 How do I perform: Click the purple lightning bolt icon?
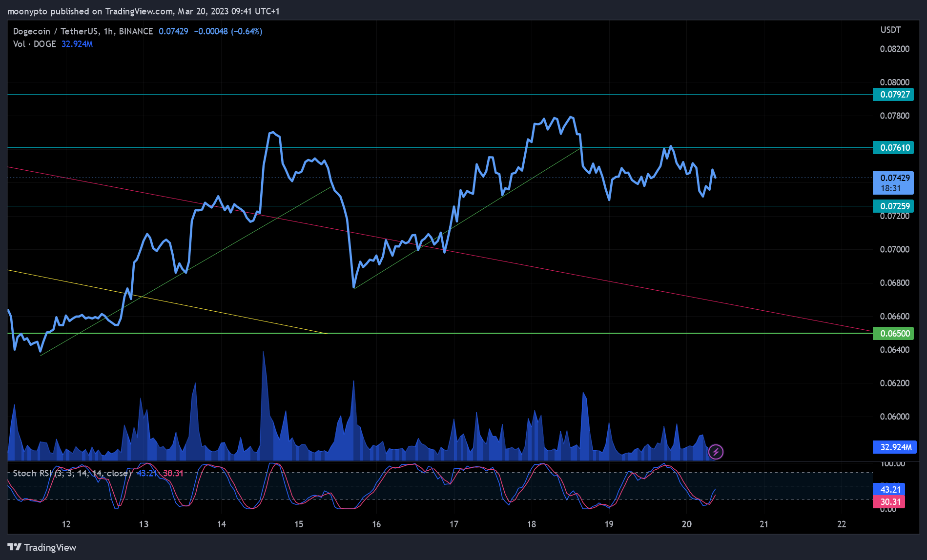(x=716, y=452)
